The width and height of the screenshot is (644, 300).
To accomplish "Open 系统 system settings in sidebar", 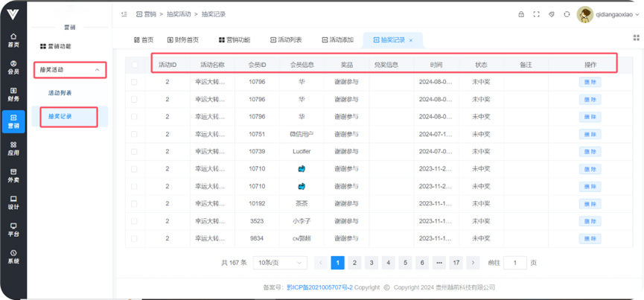I will [13, 257].
